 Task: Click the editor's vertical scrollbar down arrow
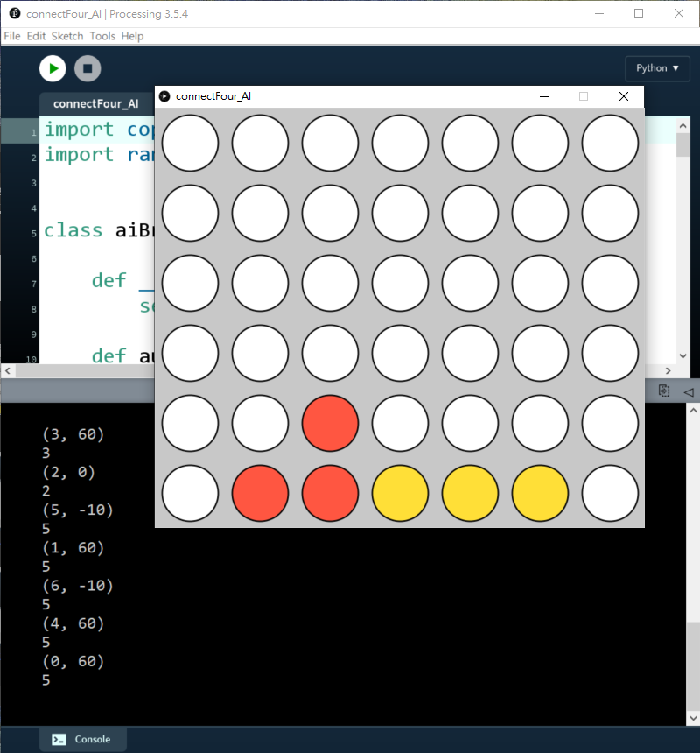pos(683,356)
